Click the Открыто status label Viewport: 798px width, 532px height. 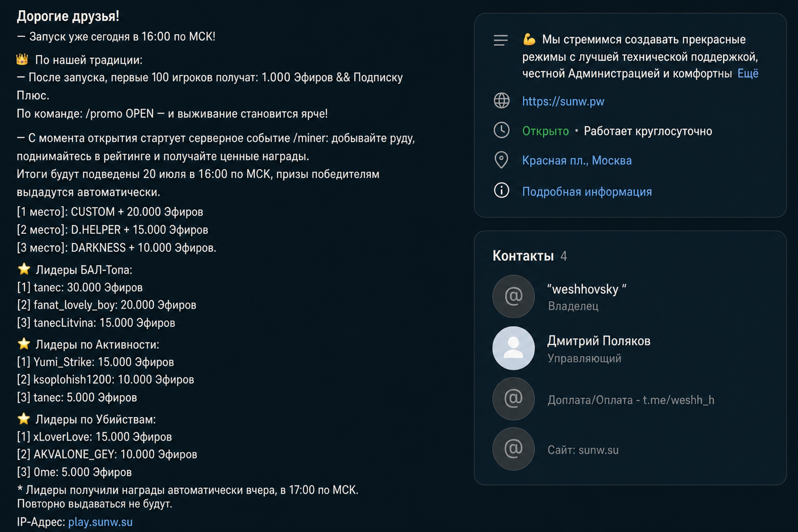[x=545, y=131]
